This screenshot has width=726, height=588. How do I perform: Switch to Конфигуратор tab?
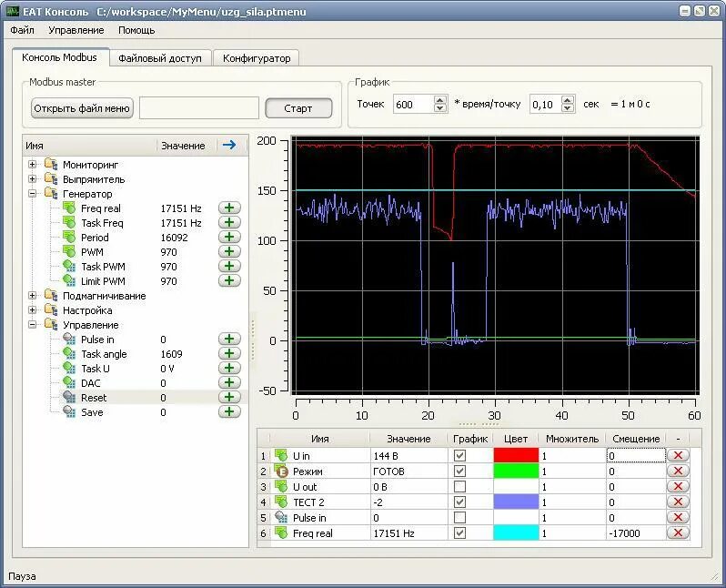(x=257, y=58)
